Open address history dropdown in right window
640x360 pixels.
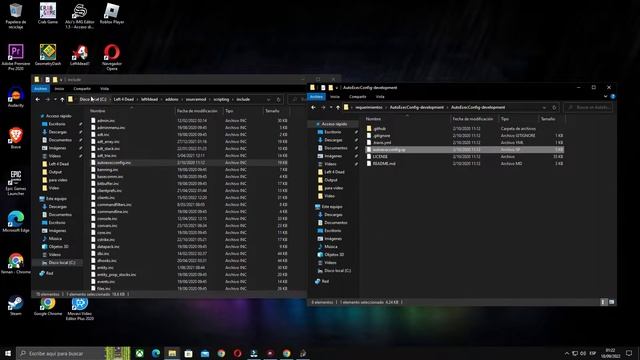click(544, 107)
